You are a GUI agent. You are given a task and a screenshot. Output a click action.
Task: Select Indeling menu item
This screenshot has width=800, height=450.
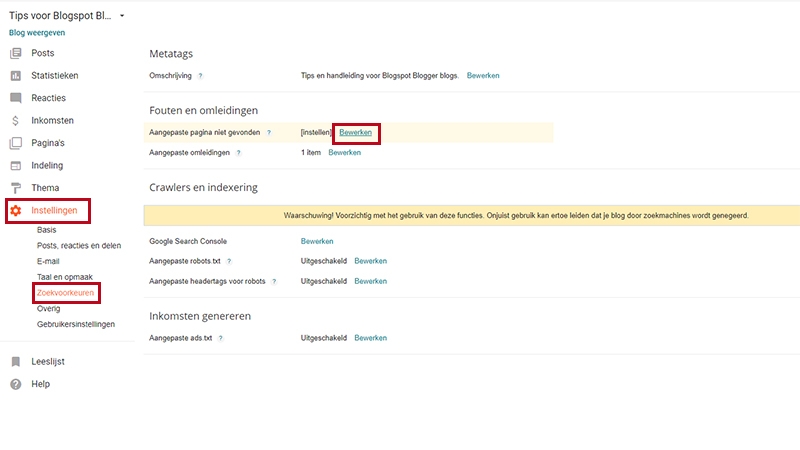click(47, 165)
